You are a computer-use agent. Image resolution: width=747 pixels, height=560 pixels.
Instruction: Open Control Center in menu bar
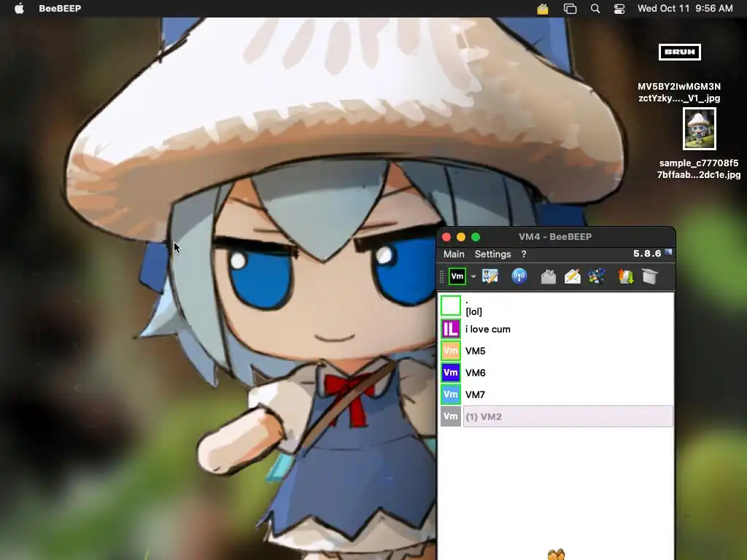click(619, 9)
